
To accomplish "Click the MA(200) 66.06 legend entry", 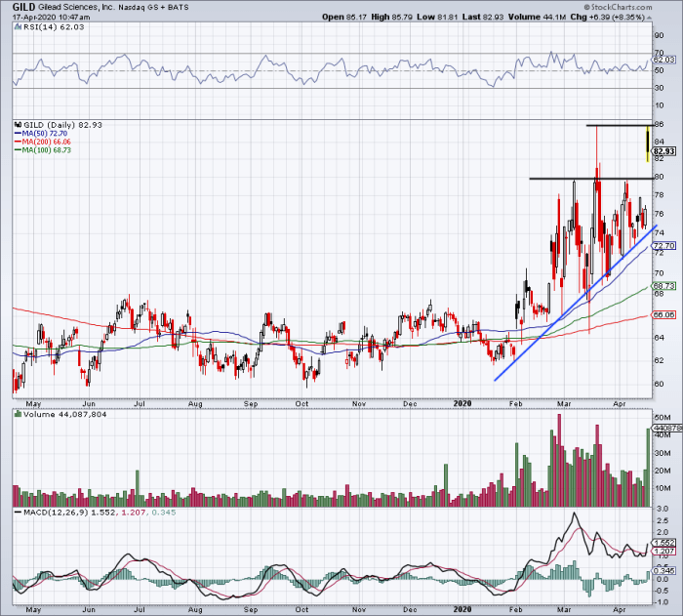I will coord(43,142).
